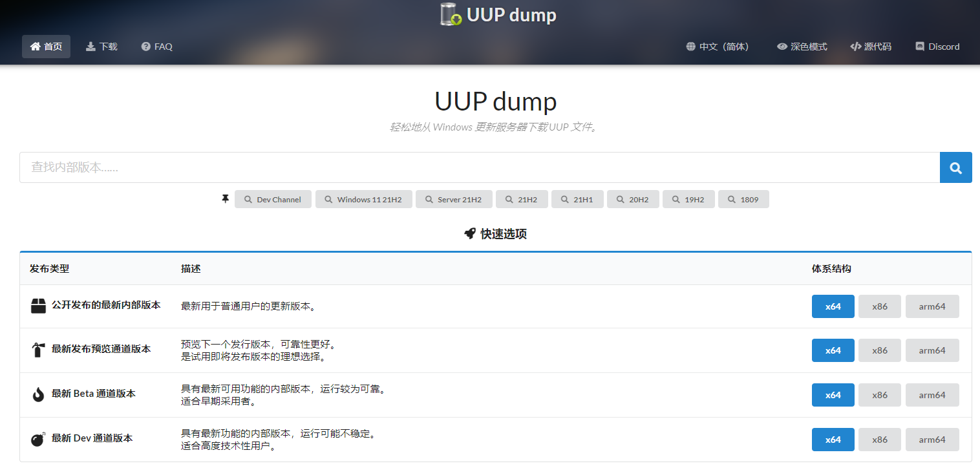
Task: Click the 描述 column header
Action: click(x=191, y=268)
